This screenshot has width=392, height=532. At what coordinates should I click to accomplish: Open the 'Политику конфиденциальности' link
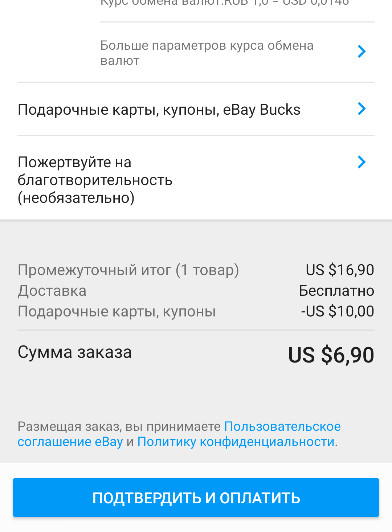pos(236,442)
